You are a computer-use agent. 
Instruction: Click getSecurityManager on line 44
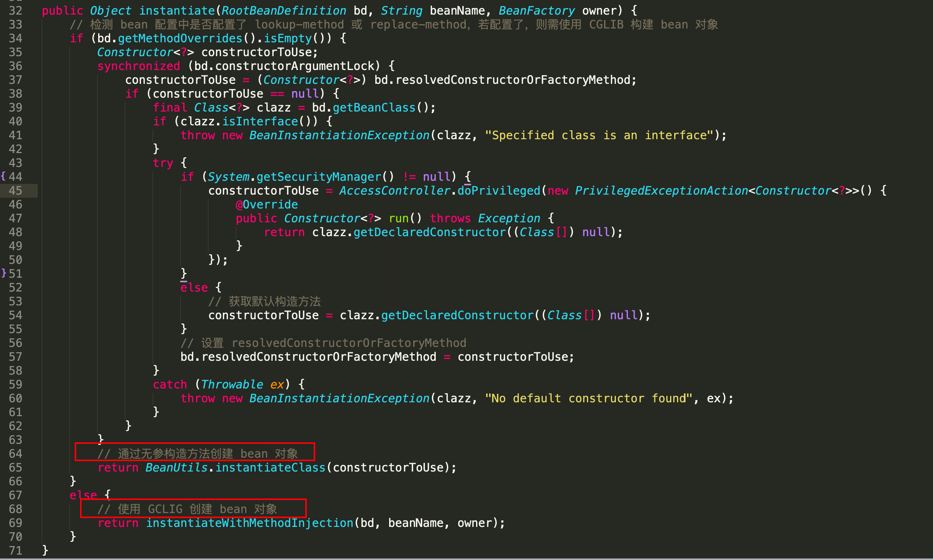[319, 177]
